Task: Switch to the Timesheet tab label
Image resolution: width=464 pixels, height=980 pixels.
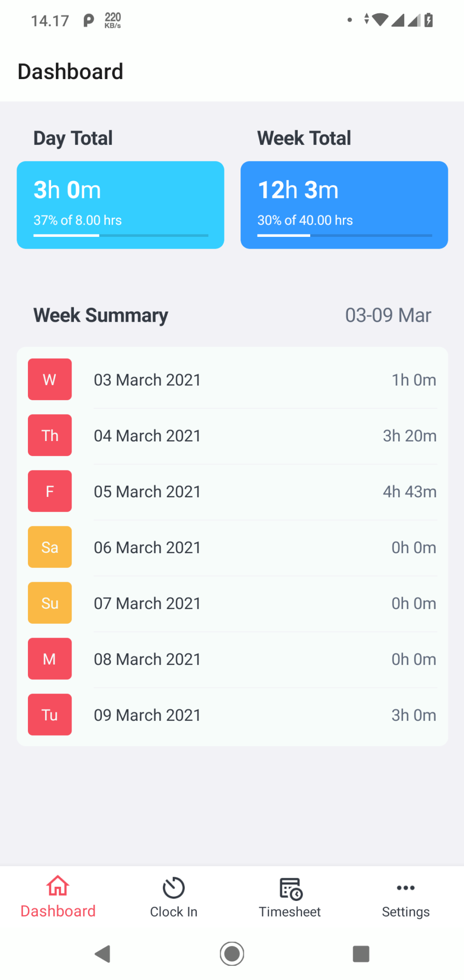Action: tap(290, 912)
